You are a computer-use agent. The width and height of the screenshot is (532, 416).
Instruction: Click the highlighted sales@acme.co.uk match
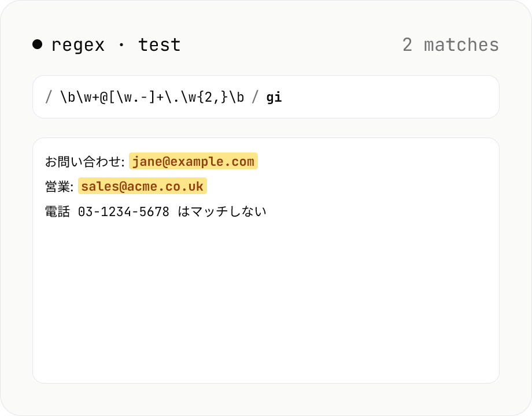click(142, 186)
